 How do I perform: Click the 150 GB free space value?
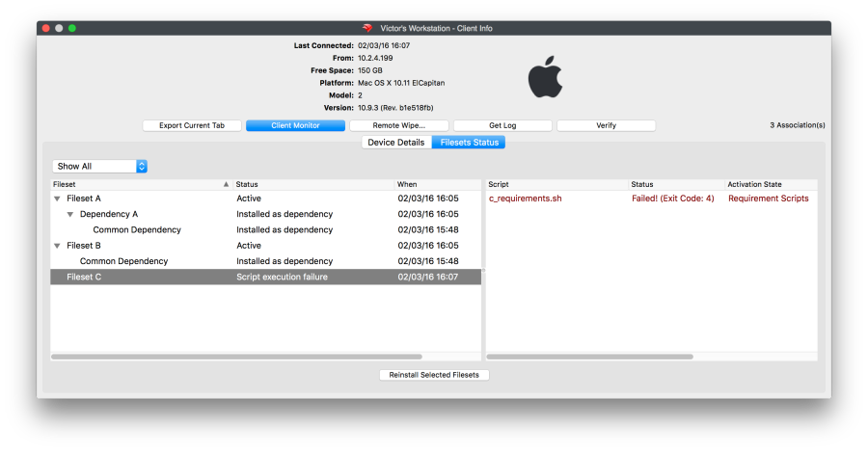369,71
